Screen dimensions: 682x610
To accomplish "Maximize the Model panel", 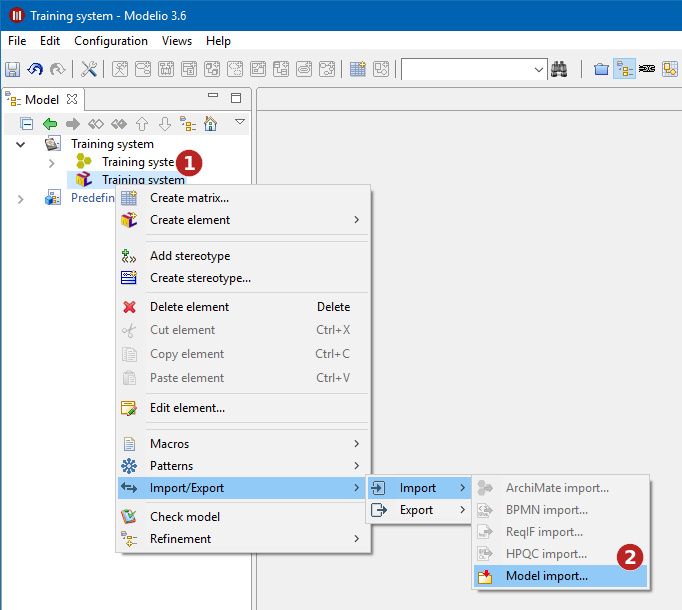I will point(236,98).
